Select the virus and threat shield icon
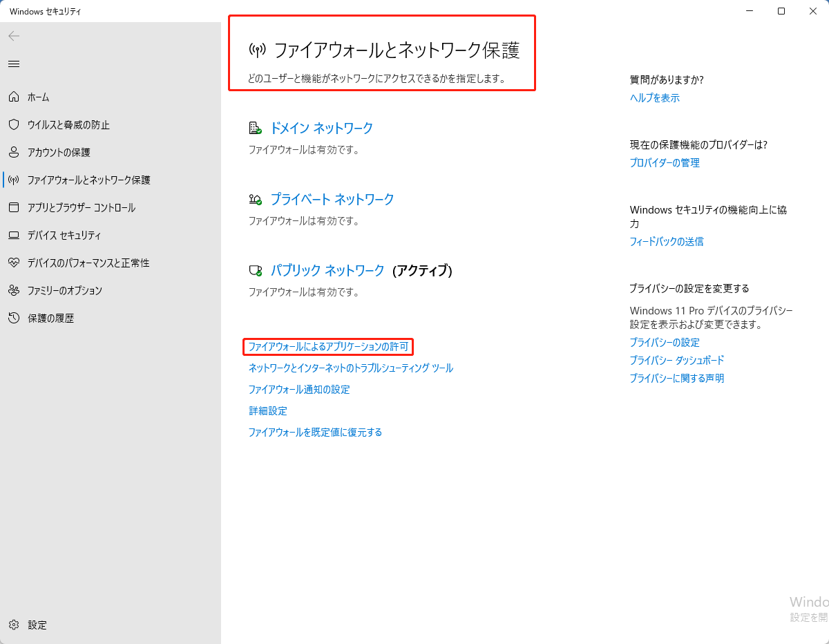 (x=14, y=124)
